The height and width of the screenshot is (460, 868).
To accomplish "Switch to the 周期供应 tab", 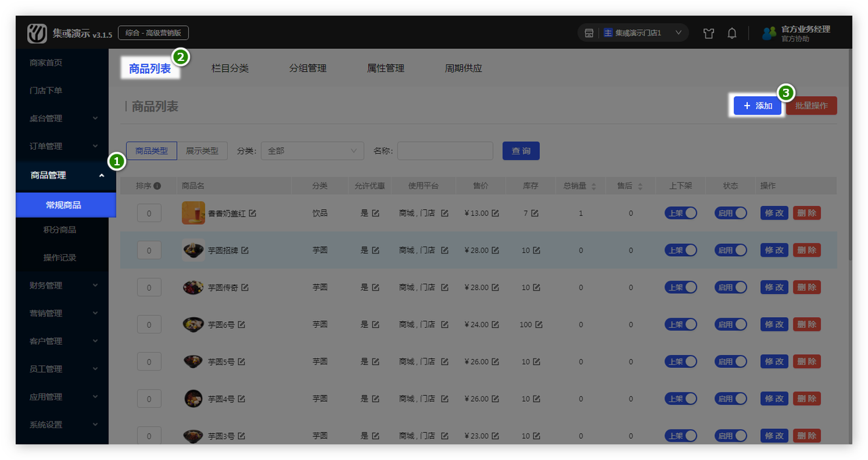I will pos(463,68).
